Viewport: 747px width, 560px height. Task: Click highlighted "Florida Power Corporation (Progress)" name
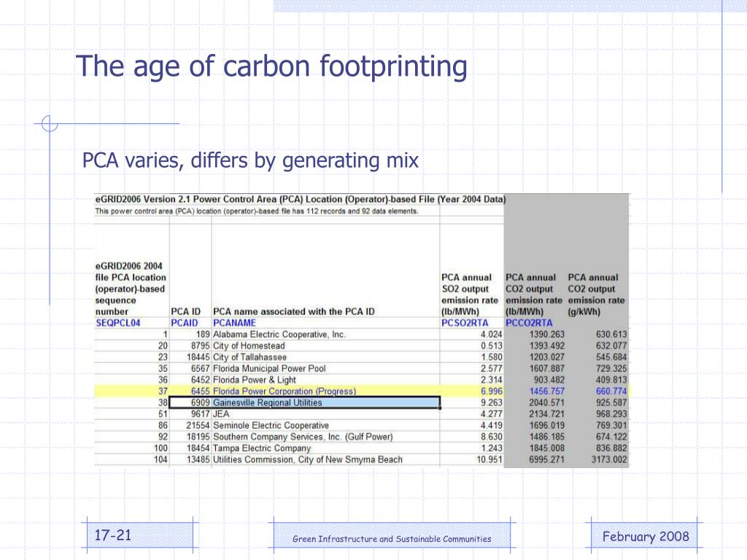285,392
